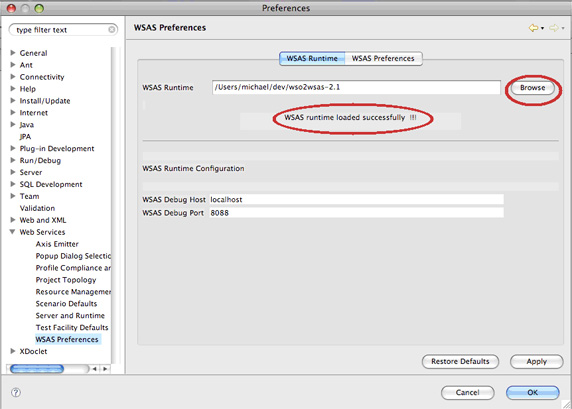
Task: Expand the Server node triangle
Action: [x=13, y=172]
